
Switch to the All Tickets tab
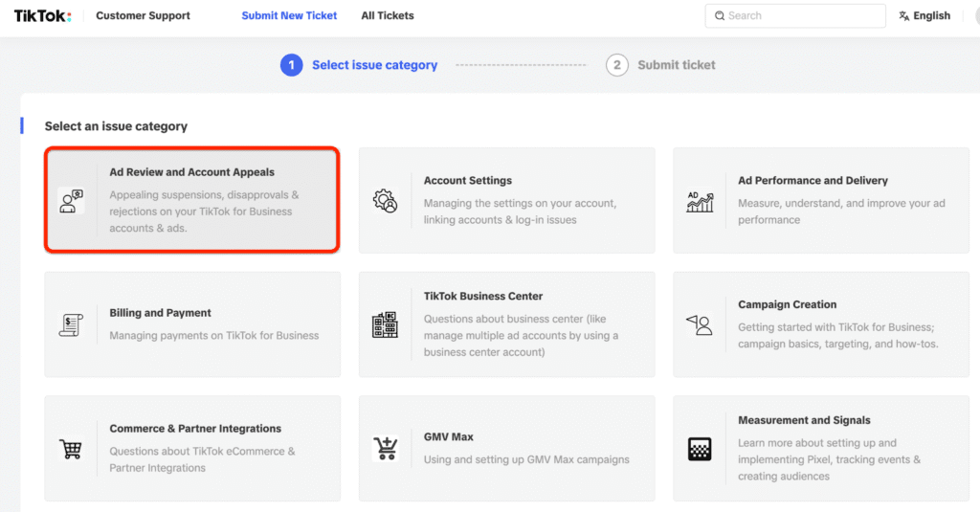pyautogui.click(x=388, y=15)
